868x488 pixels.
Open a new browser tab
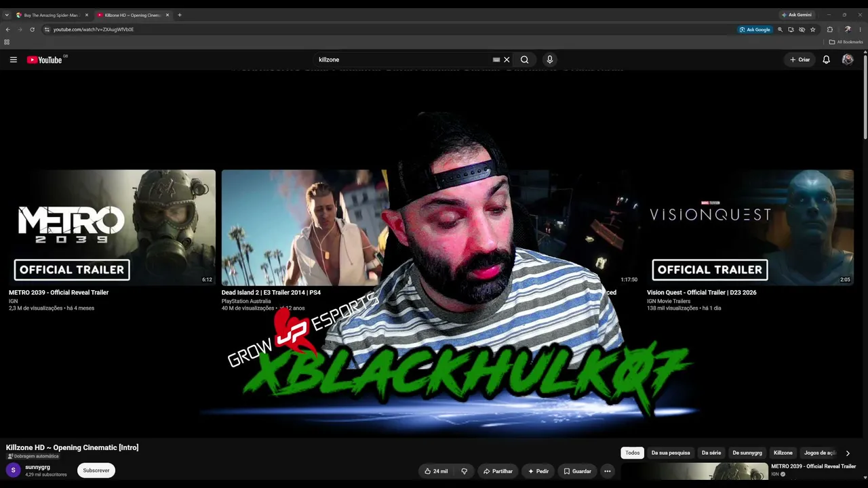[180, 15]
